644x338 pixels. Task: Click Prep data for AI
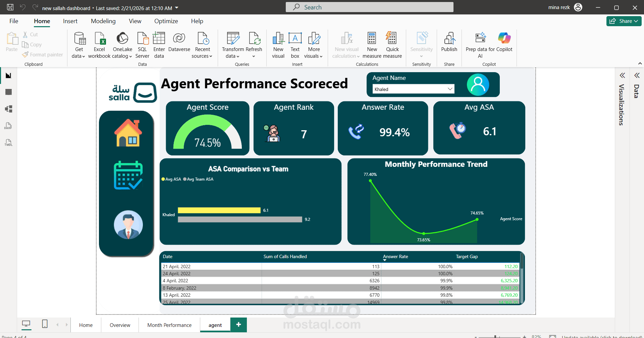pos(480,45)
